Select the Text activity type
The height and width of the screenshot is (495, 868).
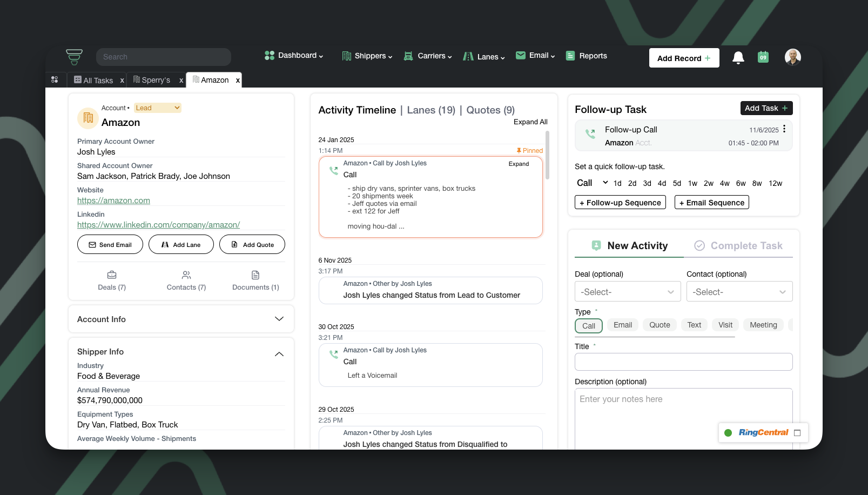[694, 325]
